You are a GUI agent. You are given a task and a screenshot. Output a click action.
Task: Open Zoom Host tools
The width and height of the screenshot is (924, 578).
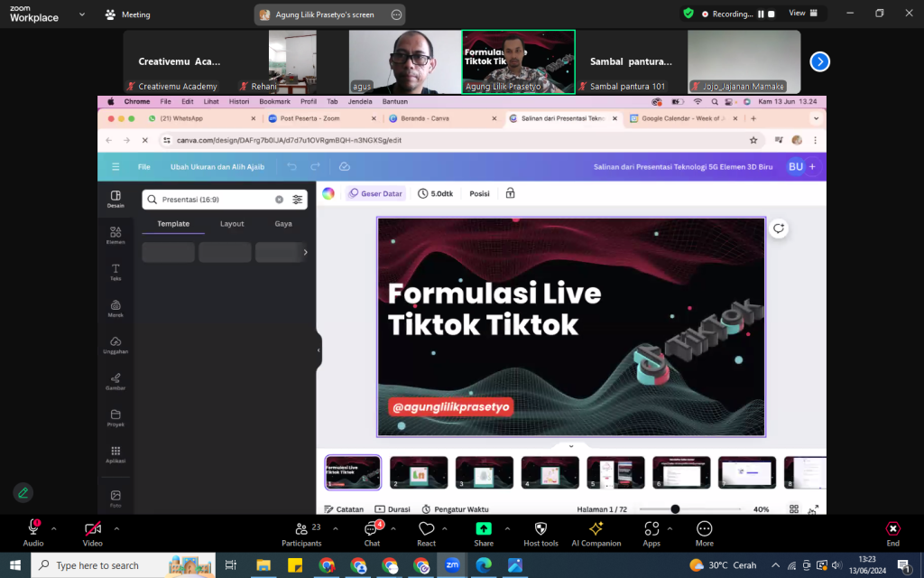coord(541,534)
